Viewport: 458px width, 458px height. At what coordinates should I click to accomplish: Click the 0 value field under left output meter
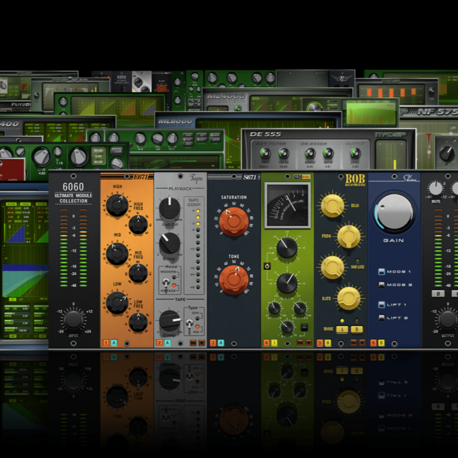438,294
